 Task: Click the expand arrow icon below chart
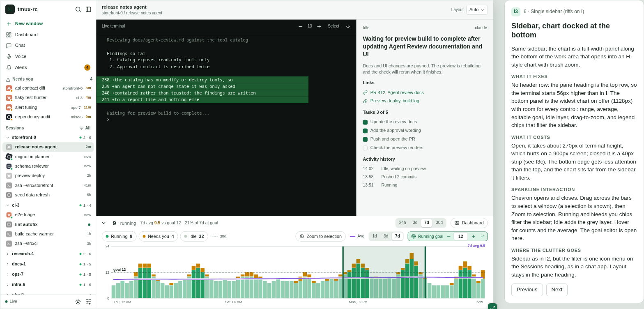click(x=492, y=307)
